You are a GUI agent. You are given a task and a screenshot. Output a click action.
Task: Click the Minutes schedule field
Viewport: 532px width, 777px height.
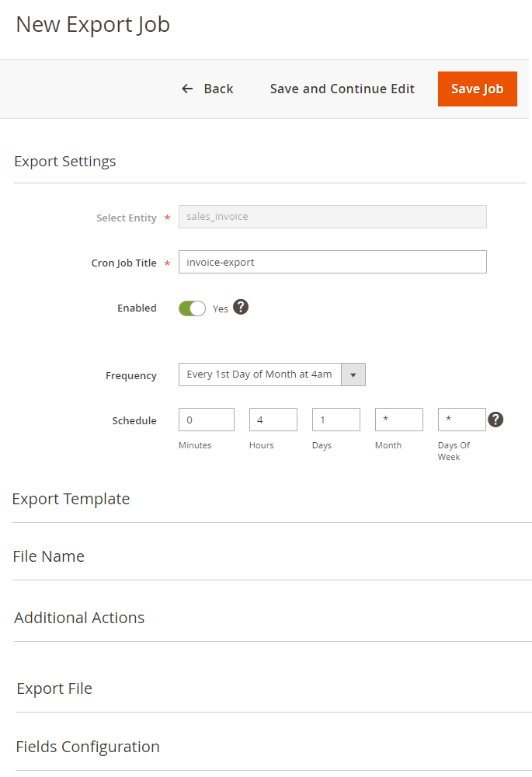point(206,420)
